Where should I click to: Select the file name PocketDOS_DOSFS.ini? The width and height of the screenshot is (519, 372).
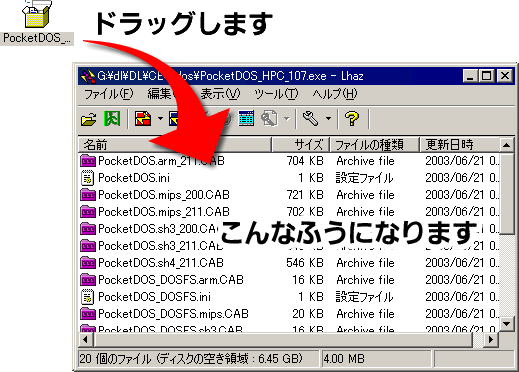coord(154,297)
